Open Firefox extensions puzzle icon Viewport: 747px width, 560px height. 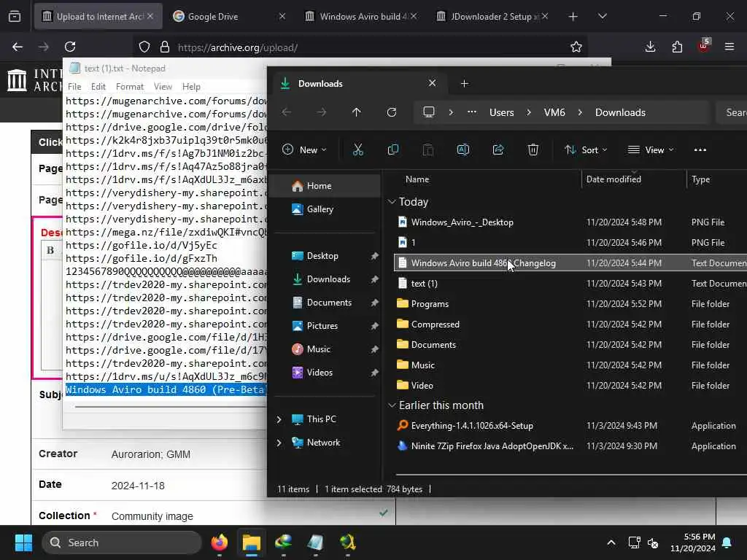(x=677, y=47)
